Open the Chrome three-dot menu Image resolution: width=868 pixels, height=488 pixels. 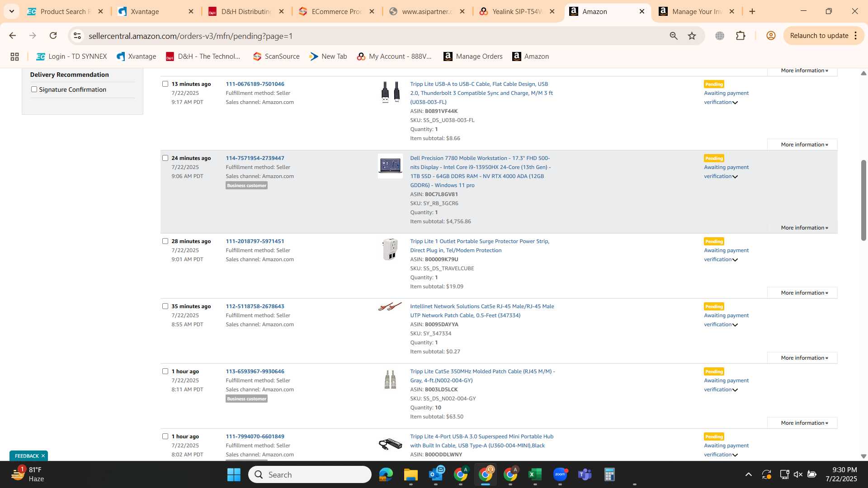tap(856, 36)
